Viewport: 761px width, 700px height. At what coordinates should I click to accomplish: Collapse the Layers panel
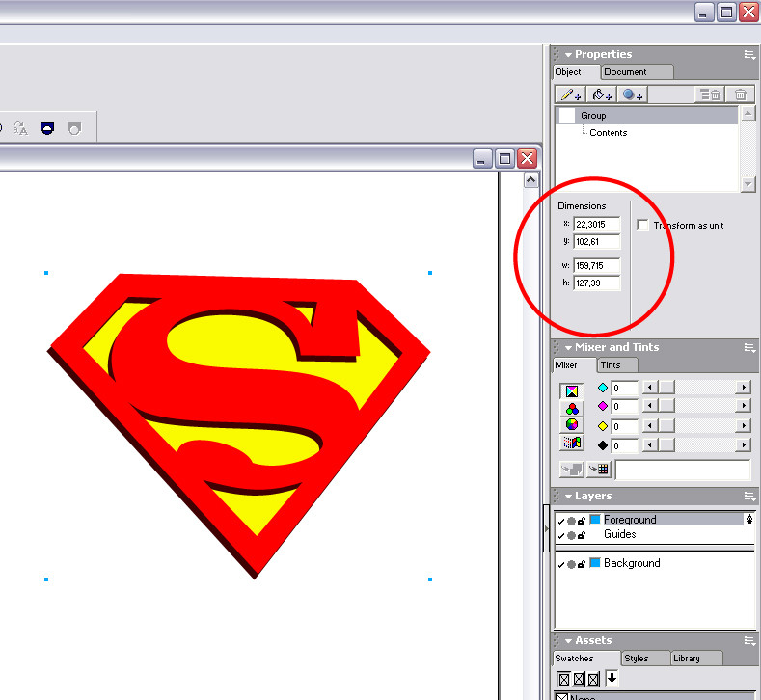tap(568, 497)
